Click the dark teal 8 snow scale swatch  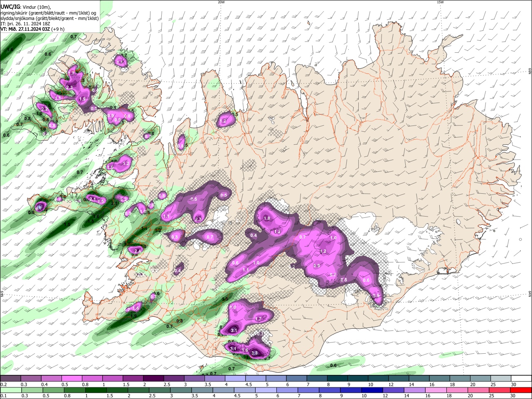pyautogui.click(x=337, y=379)
